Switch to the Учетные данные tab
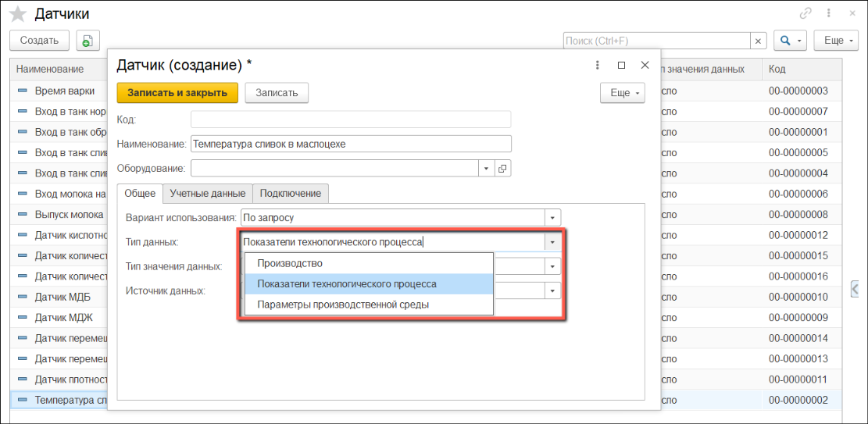 (208, 193)
